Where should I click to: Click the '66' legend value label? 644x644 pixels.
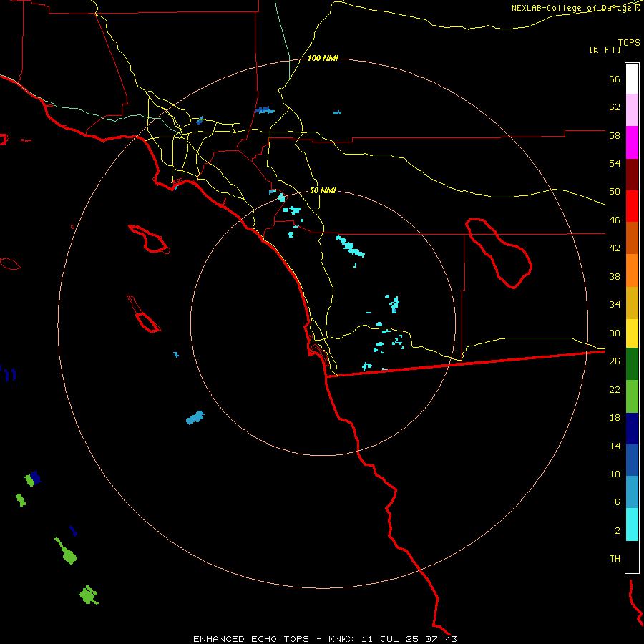(615, 79)
